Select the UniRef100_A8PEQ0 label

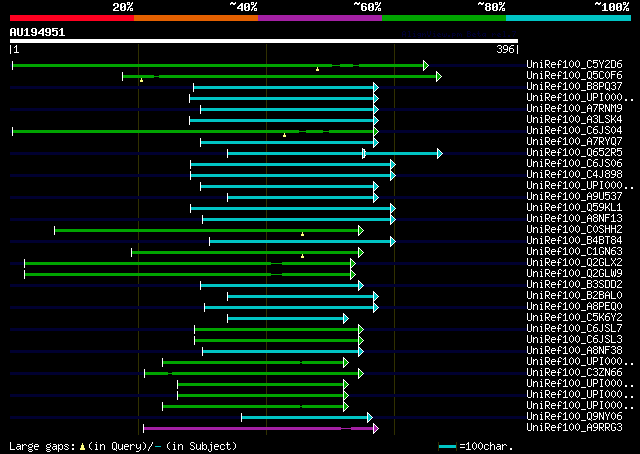(x=574, y=307)
